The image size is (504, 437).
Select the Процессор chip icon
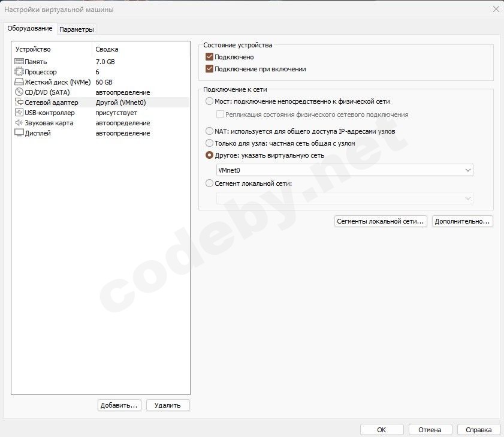tap(19, 71)
